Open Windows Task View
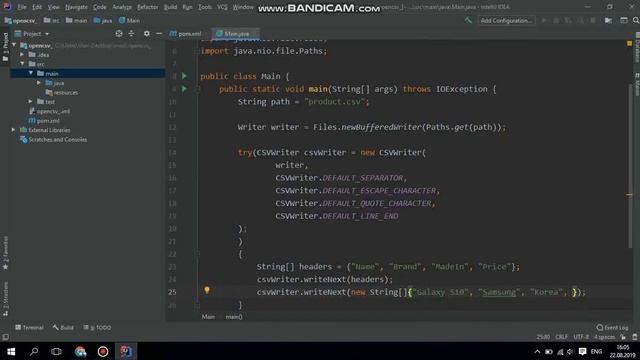 coord(56,351)
